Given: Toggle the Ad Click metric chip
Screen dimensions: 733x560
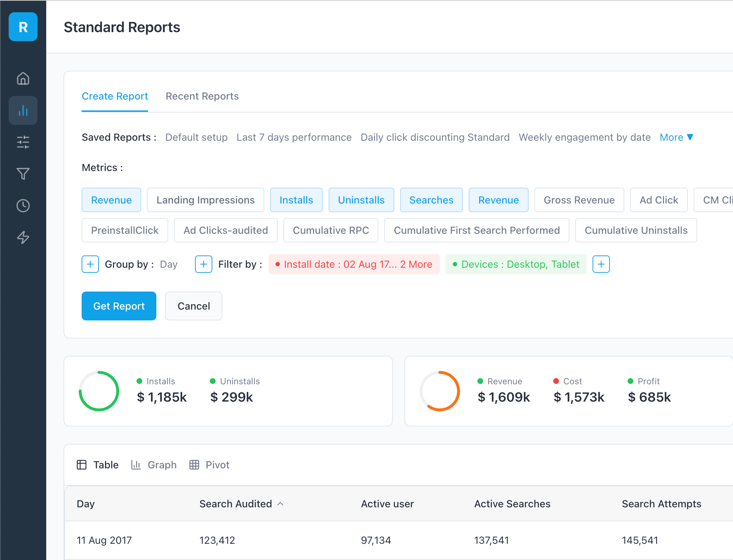Looking at the screenshot, I should (659, 200).
